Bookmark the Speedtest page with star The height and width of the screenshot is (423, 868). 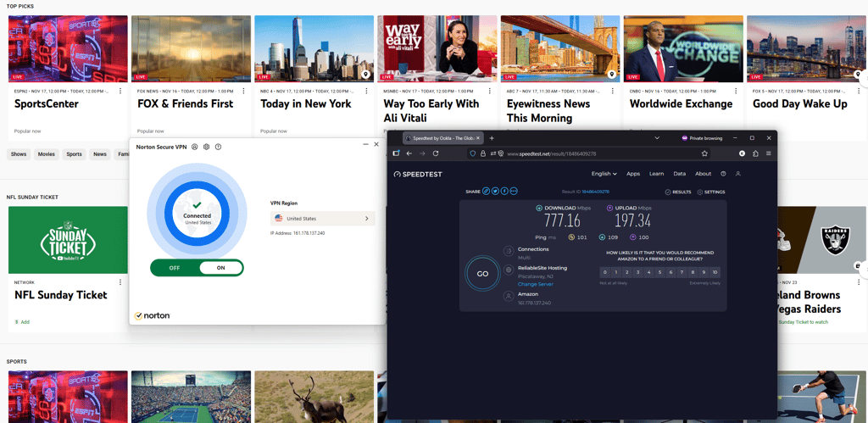[704, 153]
